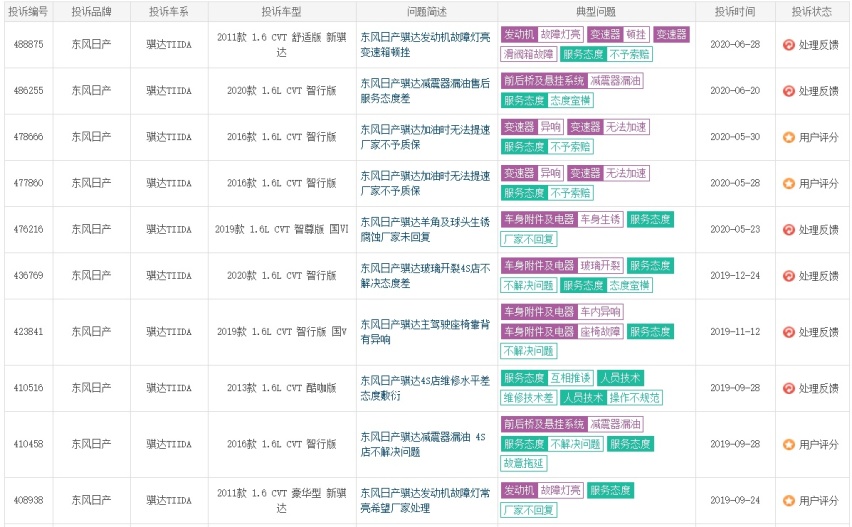Select the 玻璃开裂 tag in row 436769
Image resolution: width=852 pixels, height=527 pixels.
pos(600,266)
